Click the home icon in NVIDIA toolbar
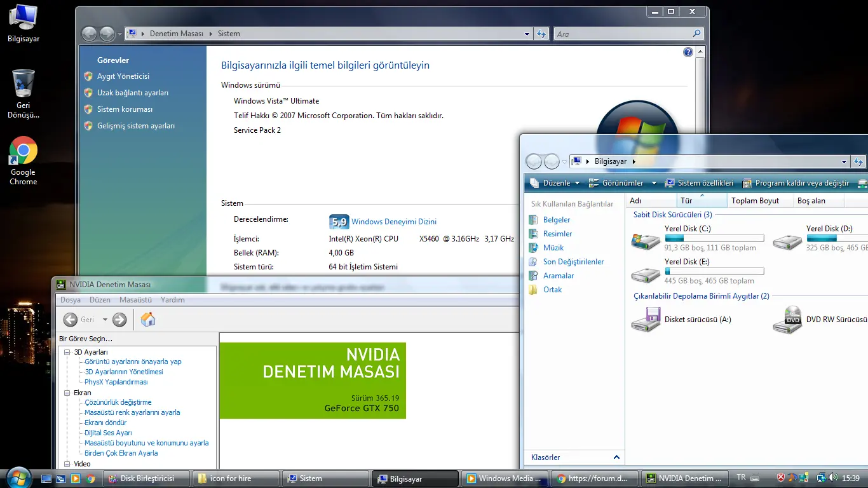Screen dimensions: 868x488 pyautogui.click(x=148, y=319)
